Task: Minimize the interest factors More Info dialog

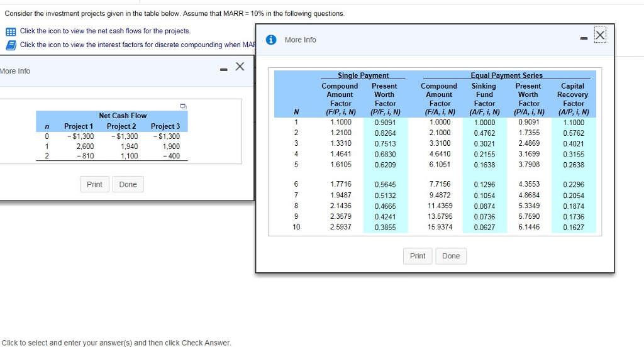Action: [584, 38]
